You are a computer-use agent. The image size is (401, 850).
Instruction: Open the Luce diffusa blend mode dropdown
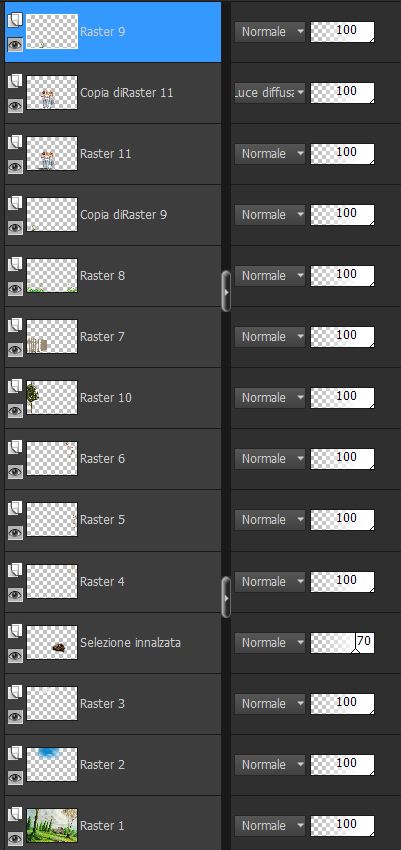tap(270, 93)
